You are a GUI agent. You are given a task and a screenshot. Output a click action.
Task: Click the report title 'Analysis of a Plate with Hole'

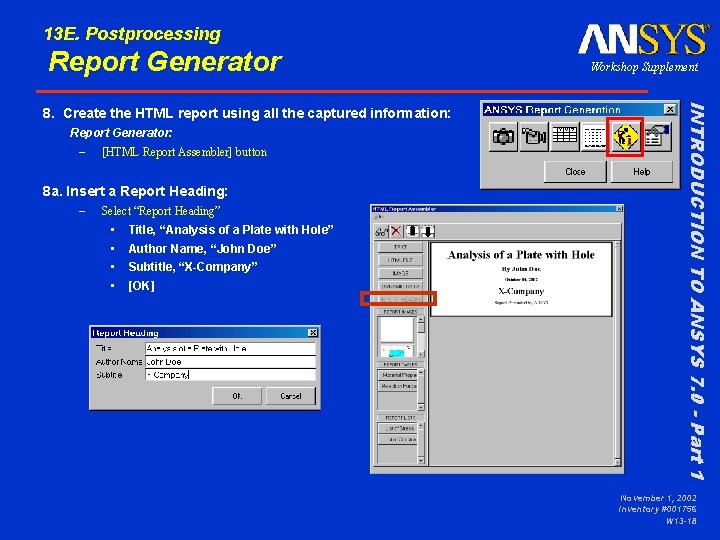(x=521, y=255)
